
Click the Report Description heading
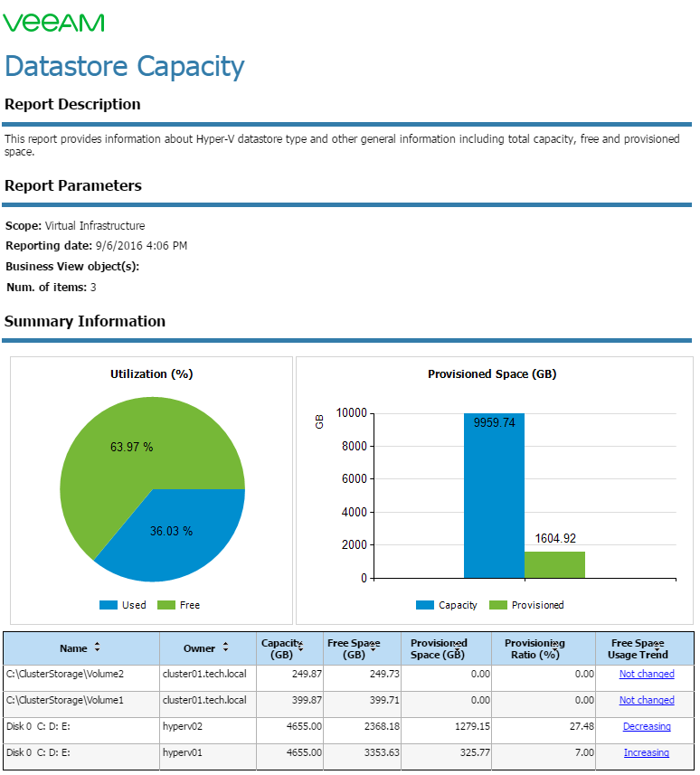coord(72,104)
